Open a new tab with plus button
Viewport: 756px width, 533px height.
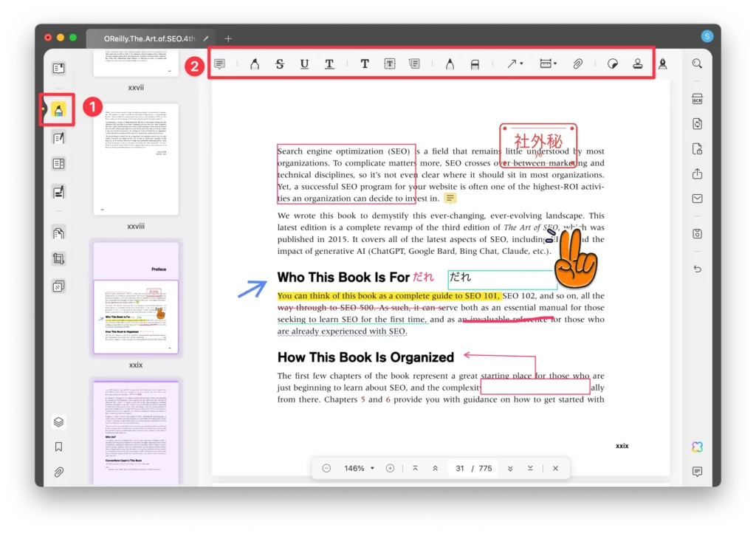click(x=228, y=38)
